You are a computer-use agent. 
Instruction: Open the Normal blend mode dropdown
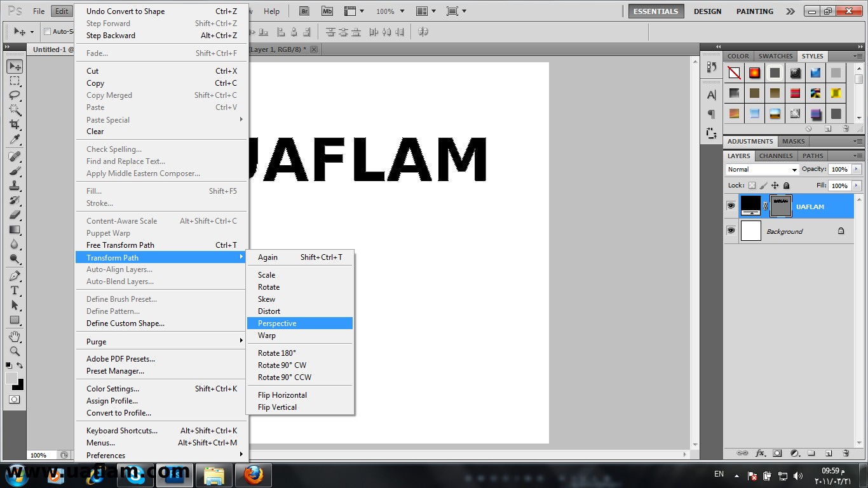pyautogui.click(x=763, y=170)
